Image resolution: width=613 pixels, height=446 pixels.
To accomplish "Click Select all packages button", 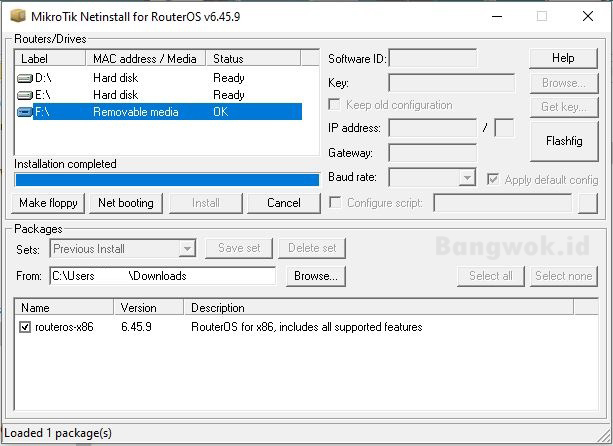I will (x=491, y=276).
